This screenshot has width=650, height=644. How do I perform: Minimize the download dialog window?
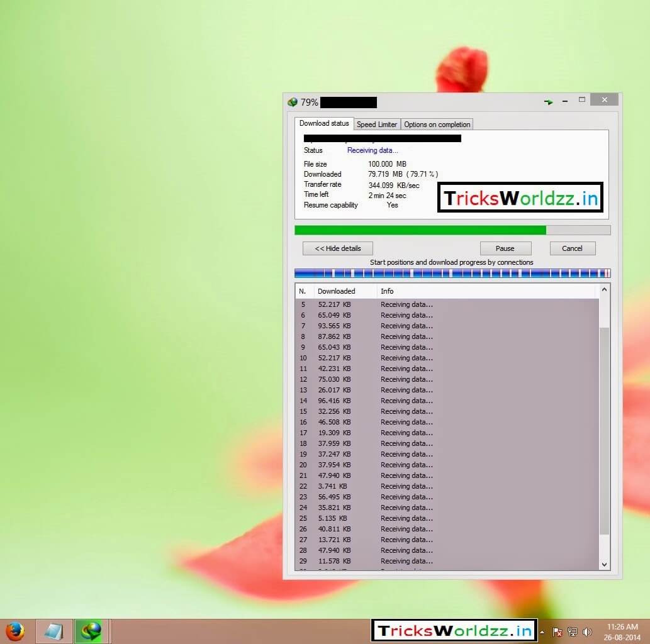(x=564, y=101)
